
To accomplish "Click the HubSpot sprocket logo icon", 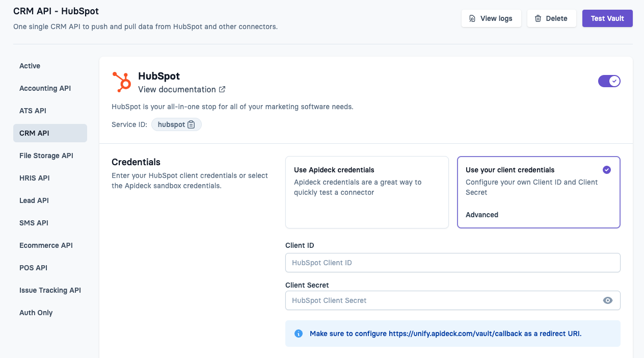I will pos(121,82).
